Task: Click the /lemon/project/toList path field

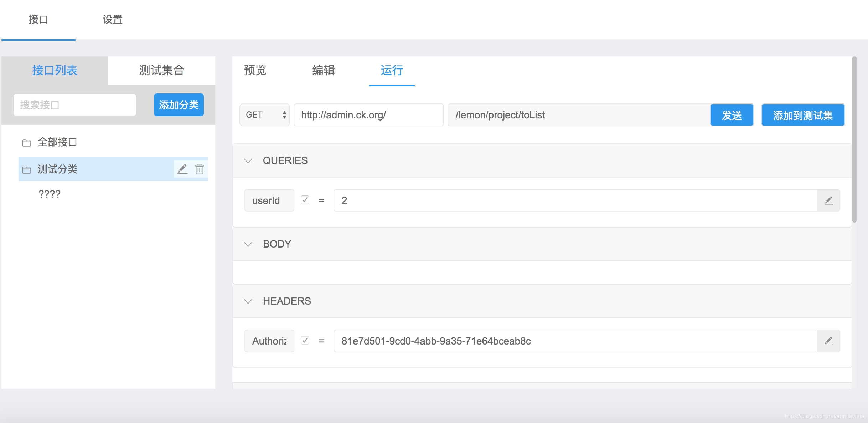Action: point(579,115)
